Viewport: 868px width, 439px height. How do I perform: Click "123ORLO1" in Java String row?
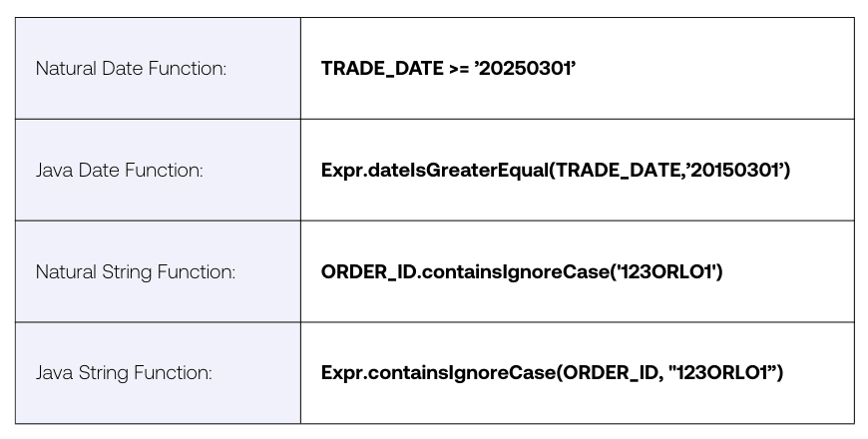tap(723, 372)
